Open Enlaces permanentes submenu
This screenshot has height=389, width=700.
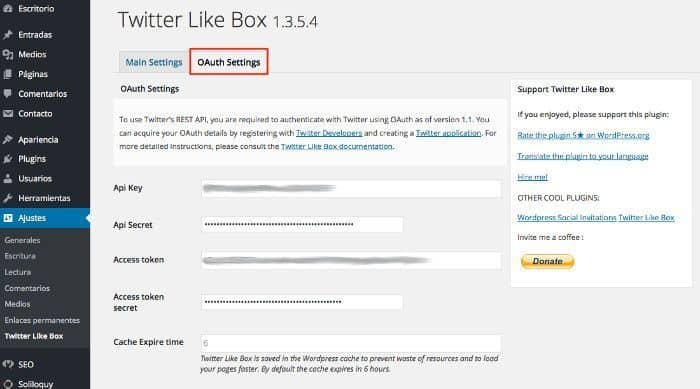(42, 320)
